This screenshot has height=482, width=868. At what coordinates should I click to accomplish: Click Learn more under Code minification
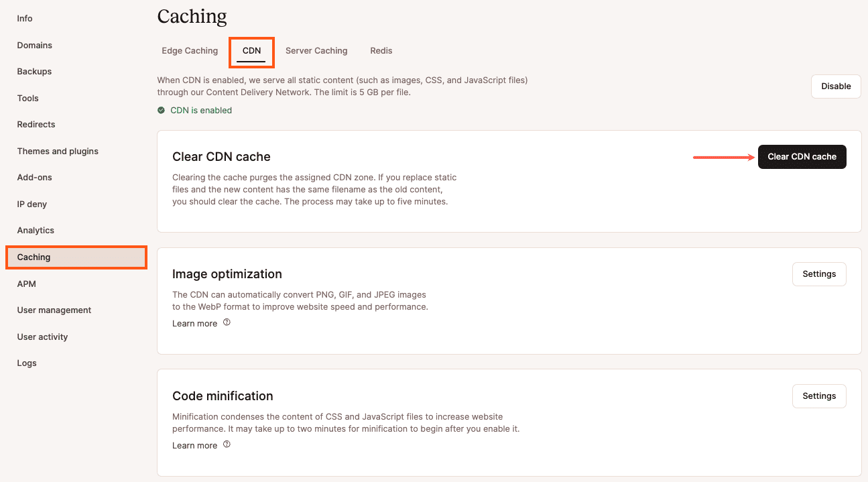[194, 446]
